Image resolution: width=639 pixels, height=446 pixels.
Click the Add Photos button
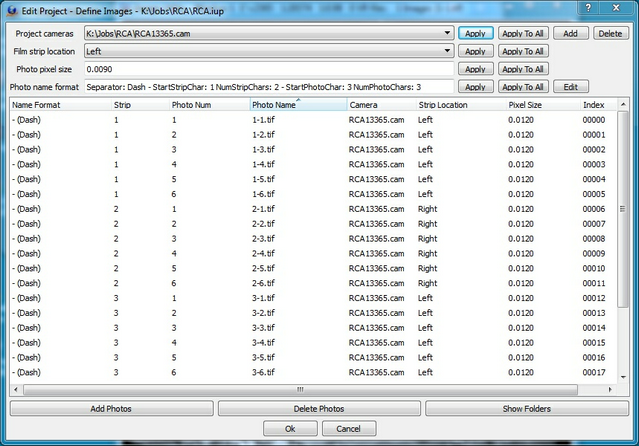pos(111,408)
